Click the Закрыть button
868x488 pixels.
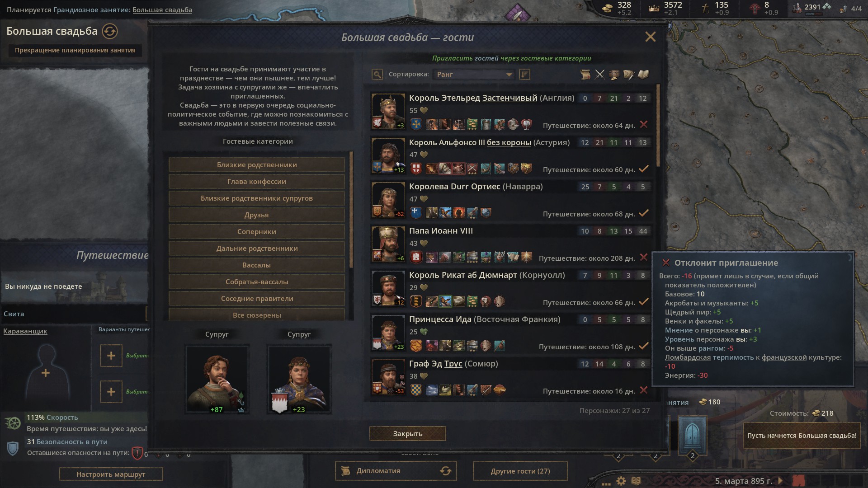coord(407,434)
